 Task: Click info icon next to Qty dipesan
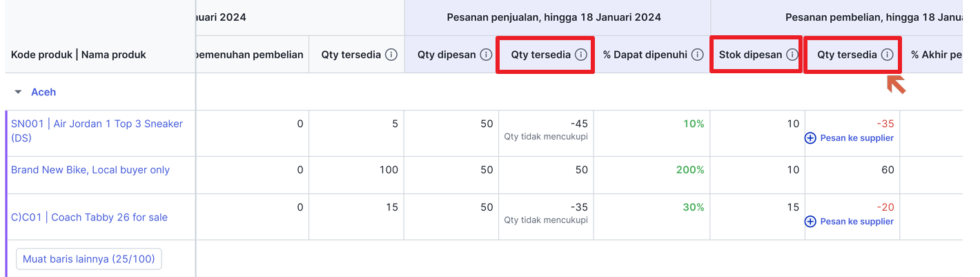(486, 55)
